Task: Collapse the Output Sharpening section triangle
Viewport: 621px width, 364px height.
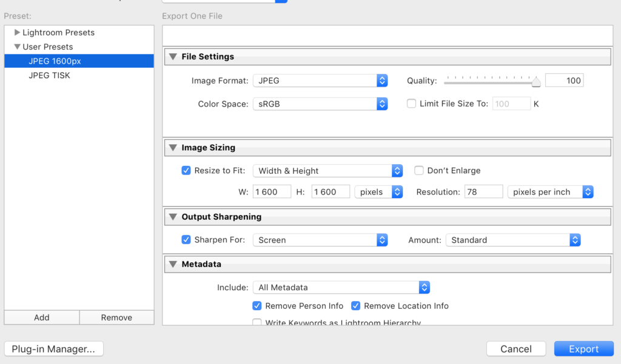Action: [x=173, y=217]
